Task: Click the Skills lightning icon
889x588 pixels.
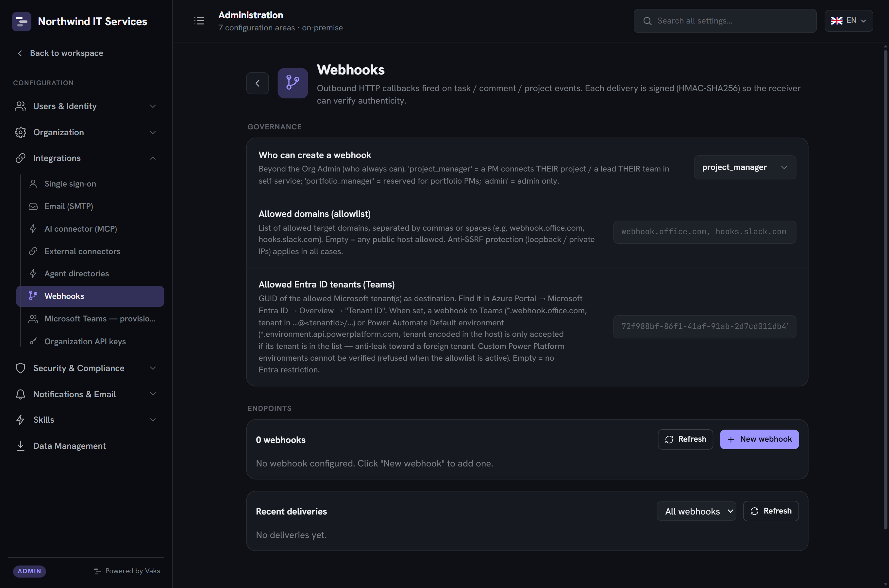Action: (x=21, y=420)
